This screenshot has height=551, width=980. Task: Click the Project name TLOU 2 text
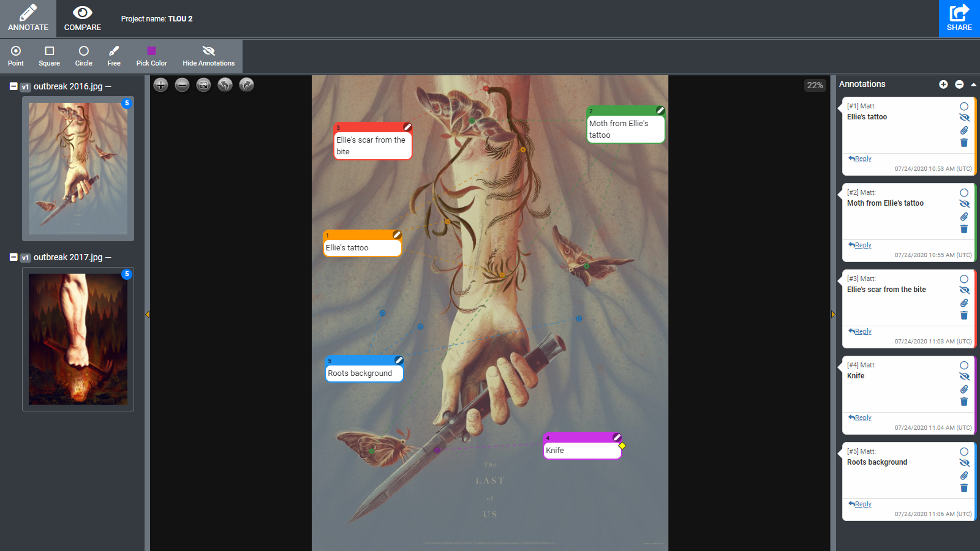157,19
